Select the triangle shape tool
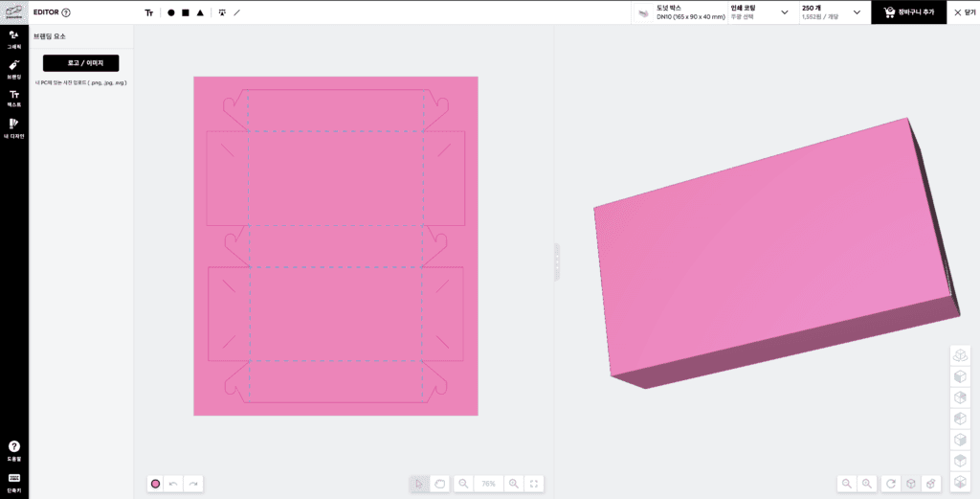Image resolution: width=980 pixels, height=499 pixels. coord(200,12)
